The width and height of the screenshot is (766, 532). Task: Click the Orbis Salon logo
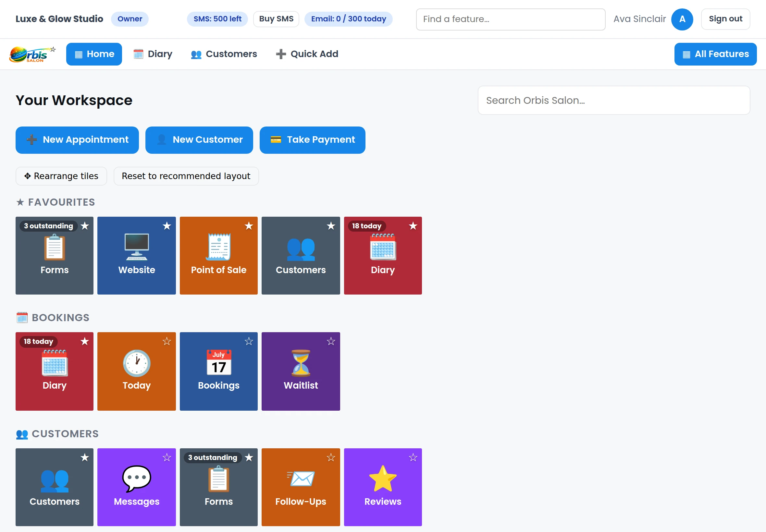click(x=32, y=54)
